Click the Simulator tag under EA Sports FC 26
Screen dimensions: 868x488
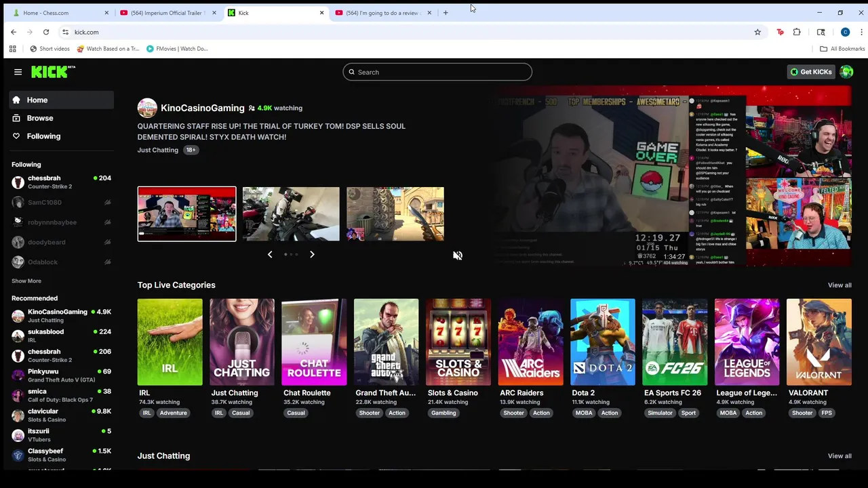660,413
